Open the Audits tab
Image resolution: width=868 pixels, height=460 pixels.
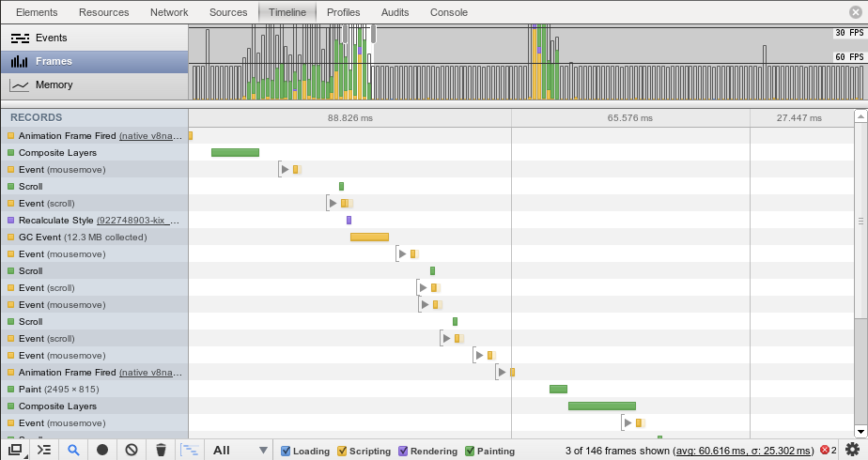[x=395, y=12]
